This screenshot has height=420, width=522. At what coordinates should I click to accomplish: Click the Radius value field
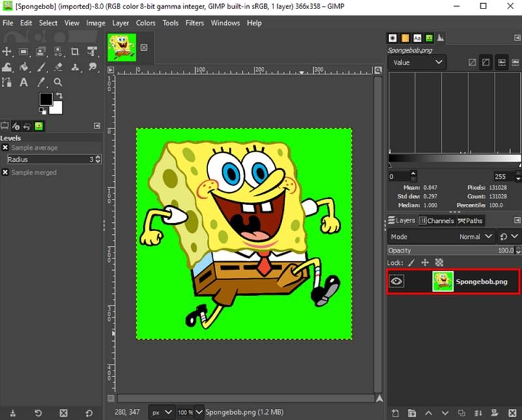coord(50,159)
